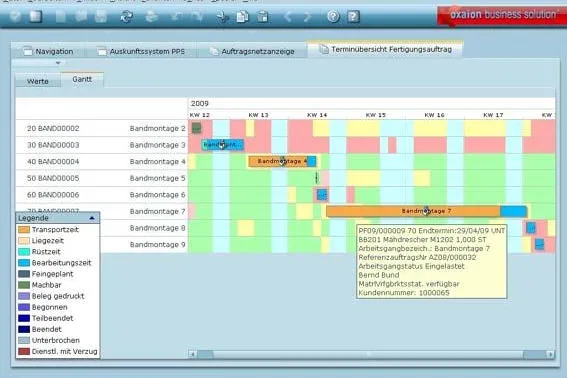Expand the small dropdown arrow below tabs
Screen dimensions: 567x378
[58, 63]
